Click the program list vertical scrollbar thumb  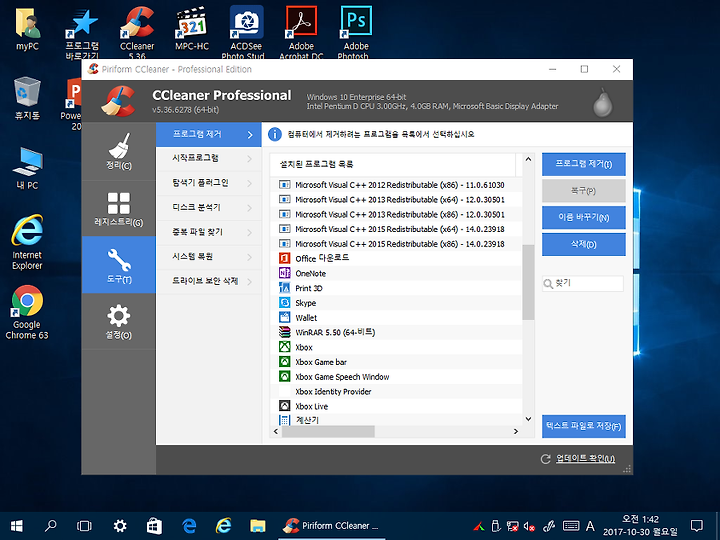528,282
